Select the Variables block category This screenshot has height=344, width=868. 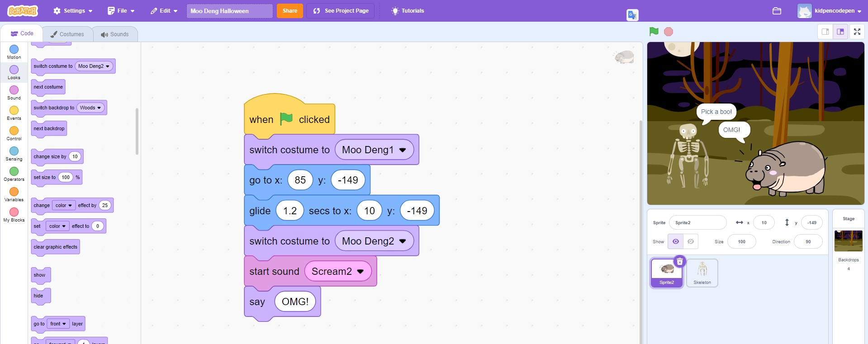pyautogui.click(x=14, y=194)
